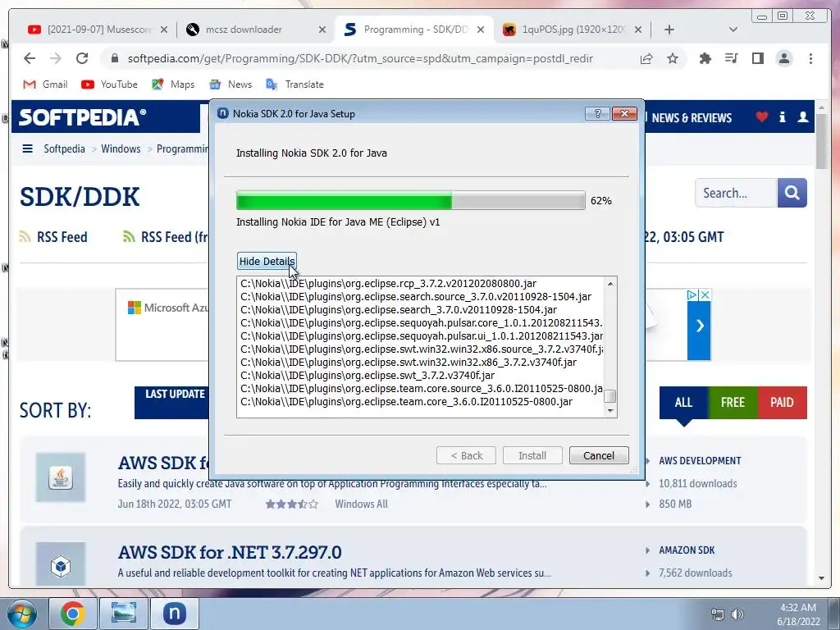
Task: Click the volume speaker tray icon
Action: pyautogui.click(x=737, y=614)
